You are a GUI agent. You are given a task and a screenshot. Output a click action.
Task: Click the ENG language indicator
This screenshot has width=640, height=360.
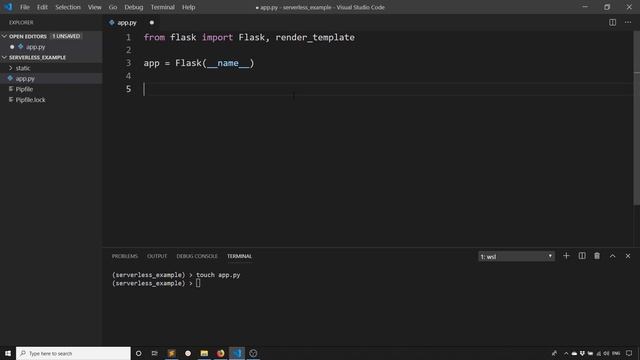tap(616, 353)
